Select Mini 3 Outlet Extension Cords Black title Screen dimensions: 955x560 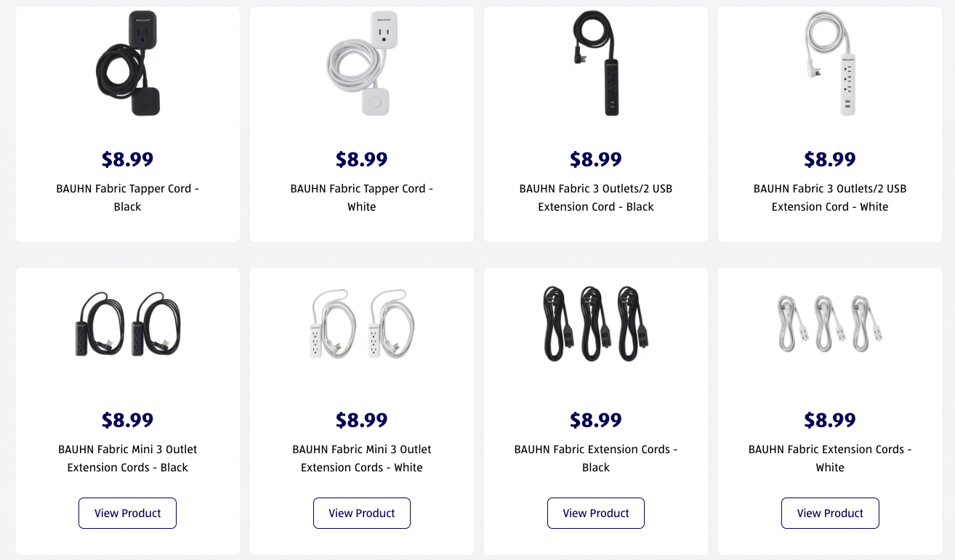coord(128,458)
